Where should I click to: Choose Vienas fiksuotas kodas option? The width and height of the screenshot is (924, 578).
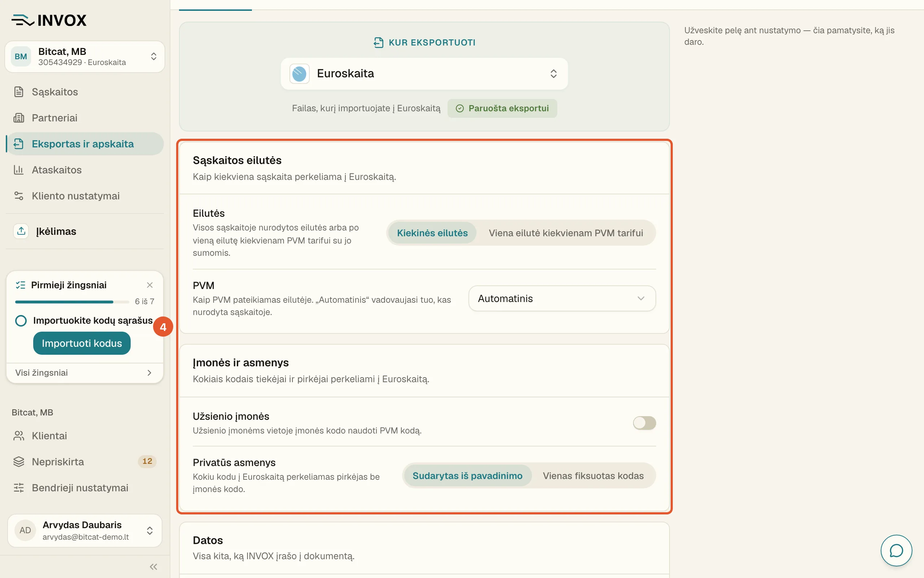tap(593, 475)
